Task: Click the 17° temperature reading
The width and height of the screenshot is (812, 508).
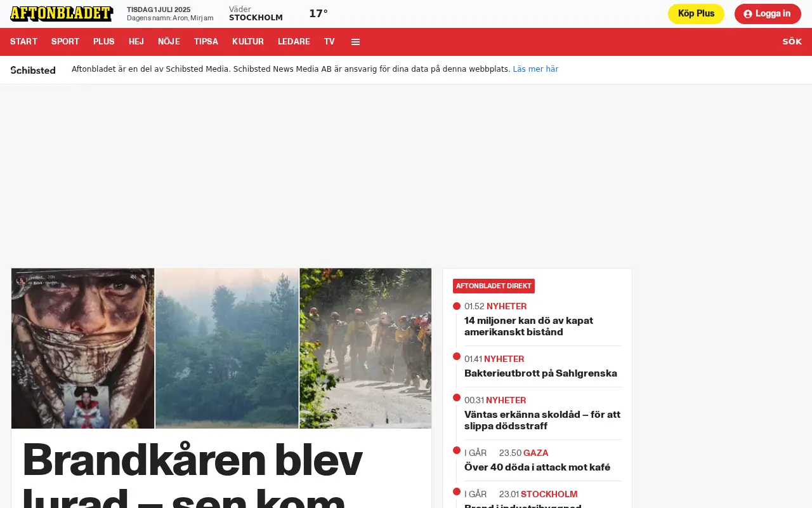Action: click(x=318, y=13)
